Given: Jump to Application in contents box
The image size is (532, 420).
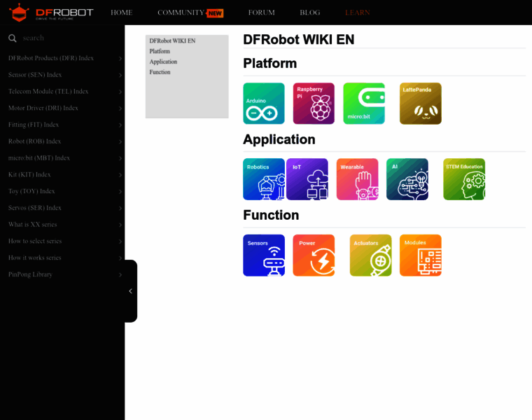Looking at the screenshot, I should pyautogui.click(x=163, y=62).
